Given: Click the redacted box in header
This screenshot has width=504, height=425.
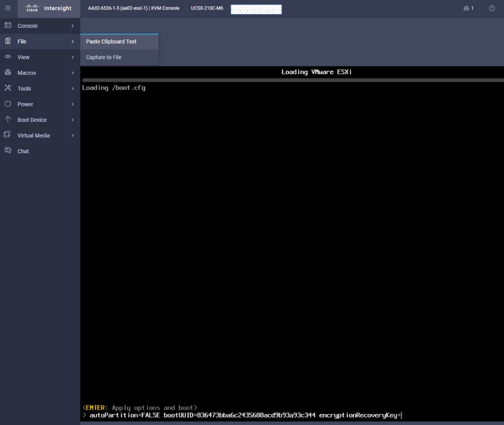Looking at the screenshot, I should (256, 9).
